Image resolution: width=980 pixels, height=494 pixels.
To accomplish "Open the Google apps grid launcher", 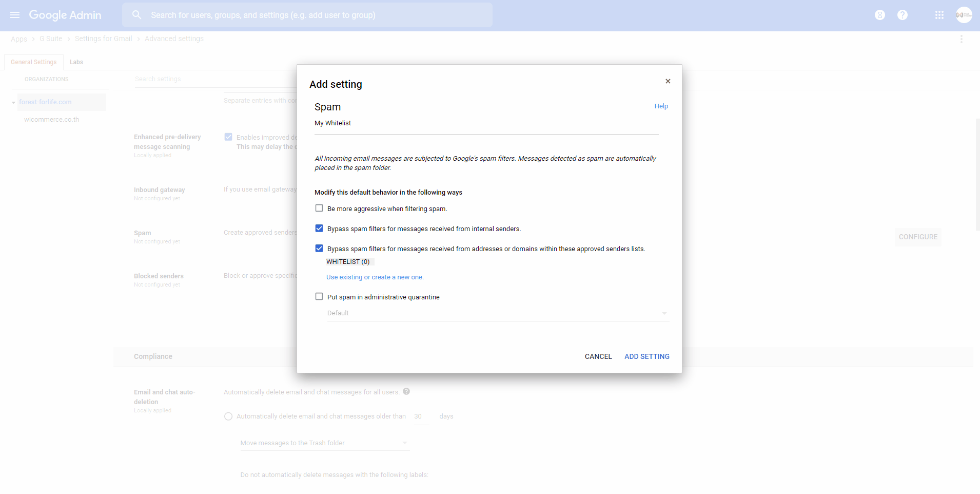I will pos(939,15).
